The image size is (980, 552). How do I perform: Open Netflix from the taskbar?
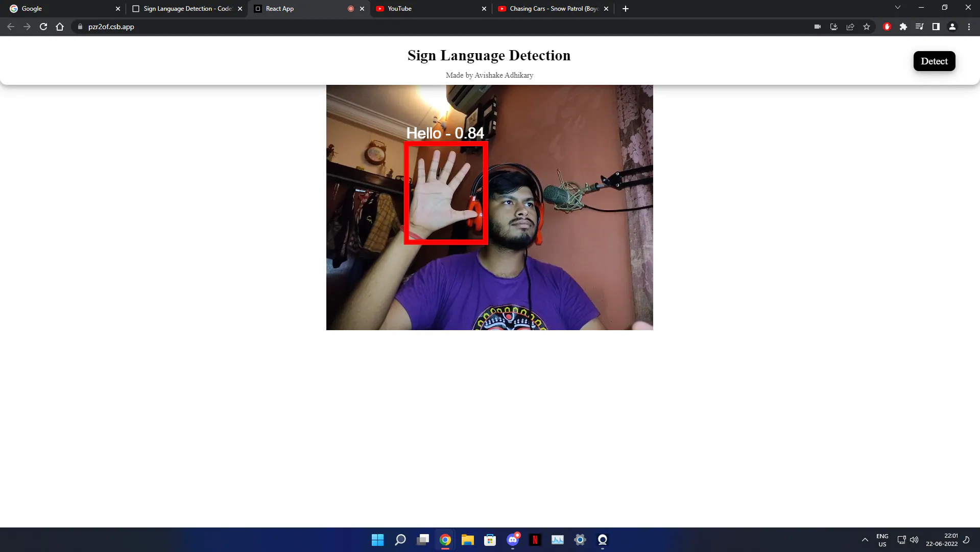pyautogui.click(x=535, y=540)
